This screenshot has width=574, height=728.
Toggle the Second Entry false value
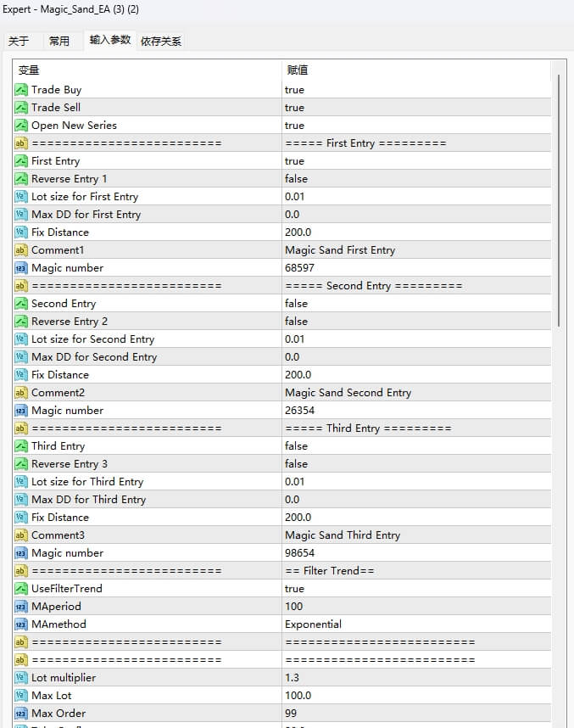click(x=296, y=304)
